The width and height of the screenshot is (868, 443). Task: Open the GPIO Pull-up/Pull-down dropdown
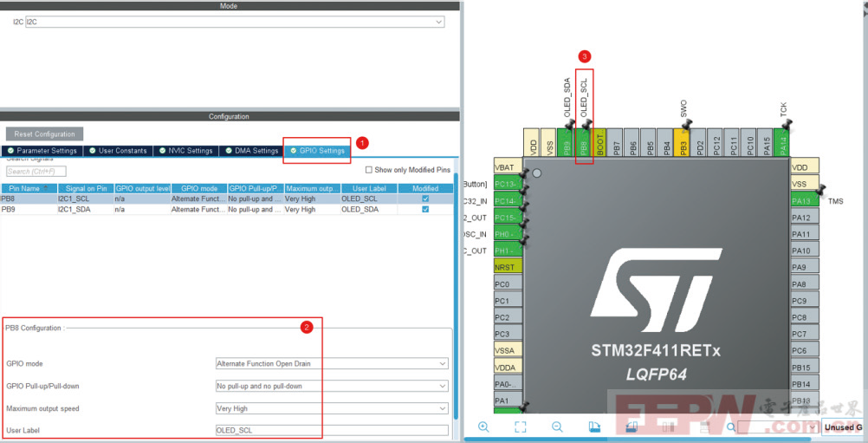332,386
